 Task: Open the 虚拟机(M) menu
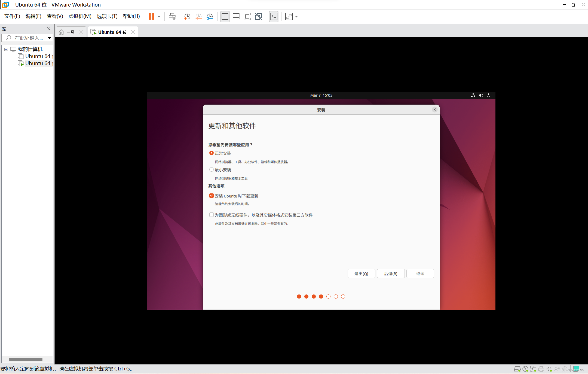pyautogui.click(x=80, y=16)
